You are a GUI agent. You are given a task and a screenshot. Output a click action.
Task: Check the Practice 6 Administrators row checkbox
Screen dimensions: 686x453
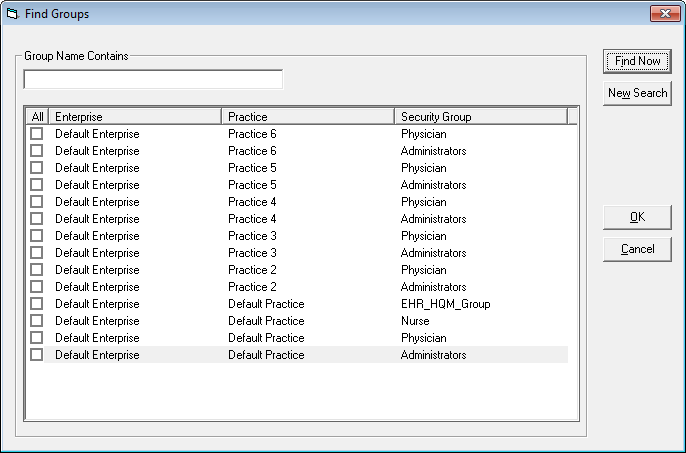[x=37, y=151]
